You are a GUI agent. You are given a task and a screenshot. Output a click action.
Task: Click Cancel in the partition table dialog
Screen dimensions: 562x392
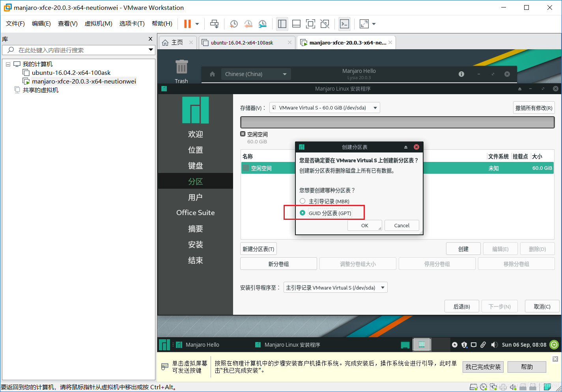click(x=402, y=225)
